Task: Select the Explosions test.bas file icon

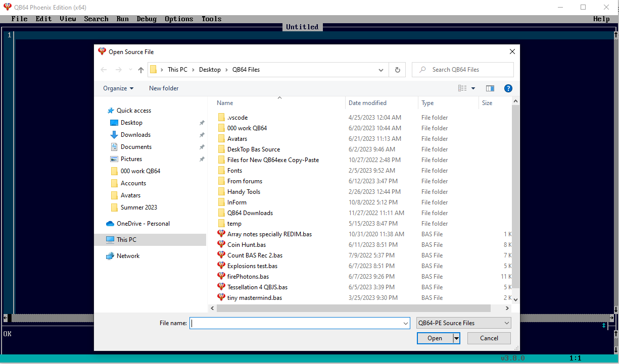Action: (x=221, y=266)
